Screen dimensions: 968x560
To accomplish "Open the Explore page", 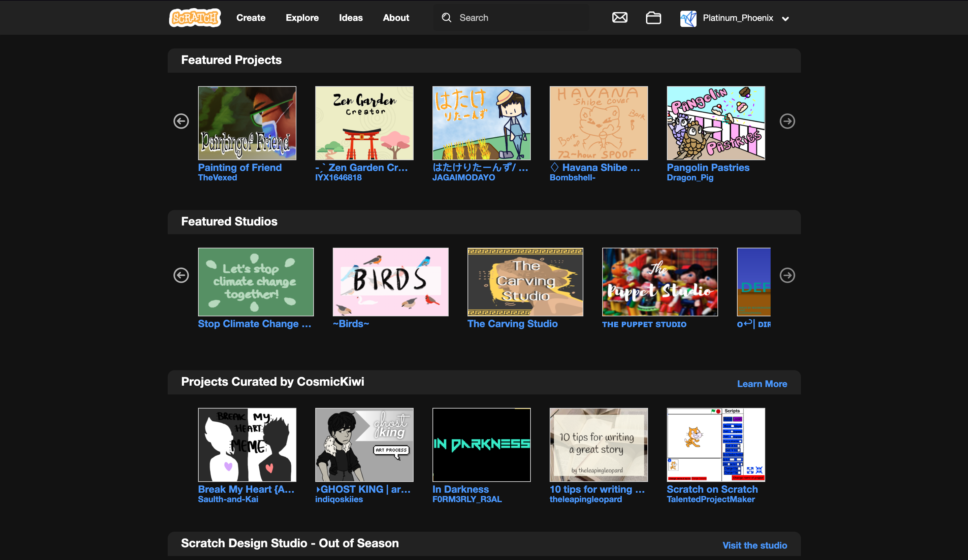I will tap(302, 17).
